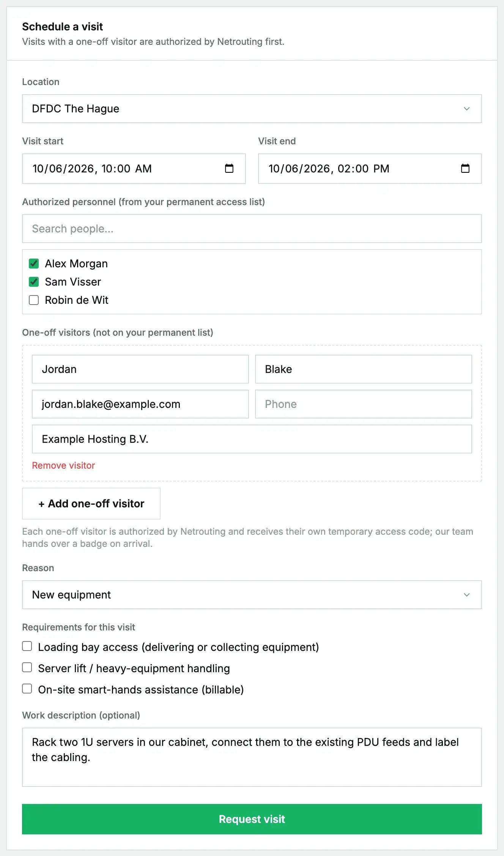Click the Work description text area
The image size is (504, 856).
point(252,757)
